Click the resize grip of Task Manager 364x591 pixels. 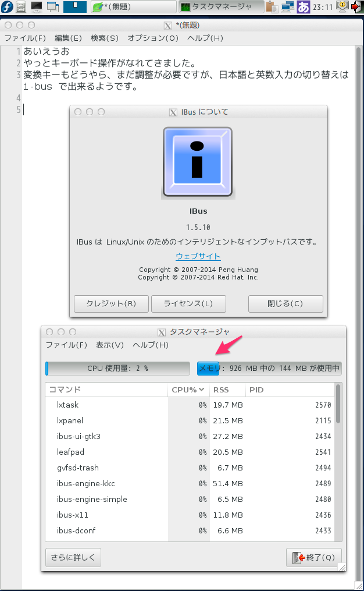point(342,567)
